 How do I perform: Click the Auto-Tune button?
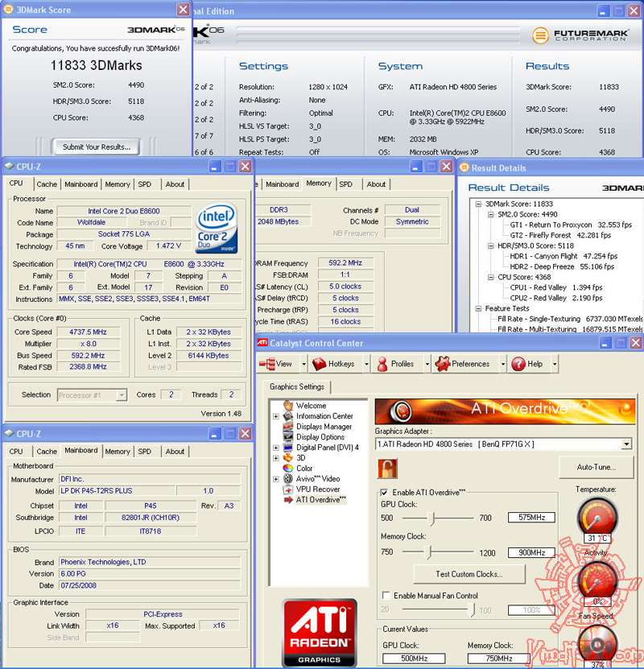click(597, 467)
